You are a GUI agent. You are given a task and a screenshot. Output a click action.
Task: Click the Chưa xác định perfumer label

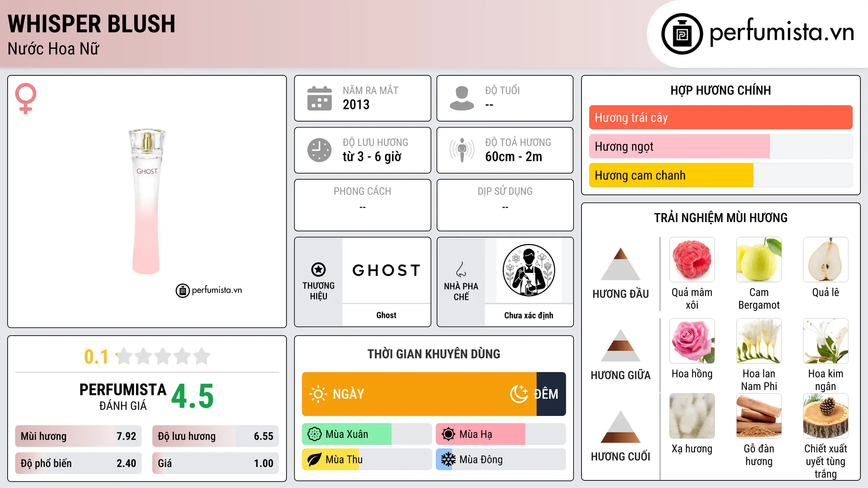529,315
